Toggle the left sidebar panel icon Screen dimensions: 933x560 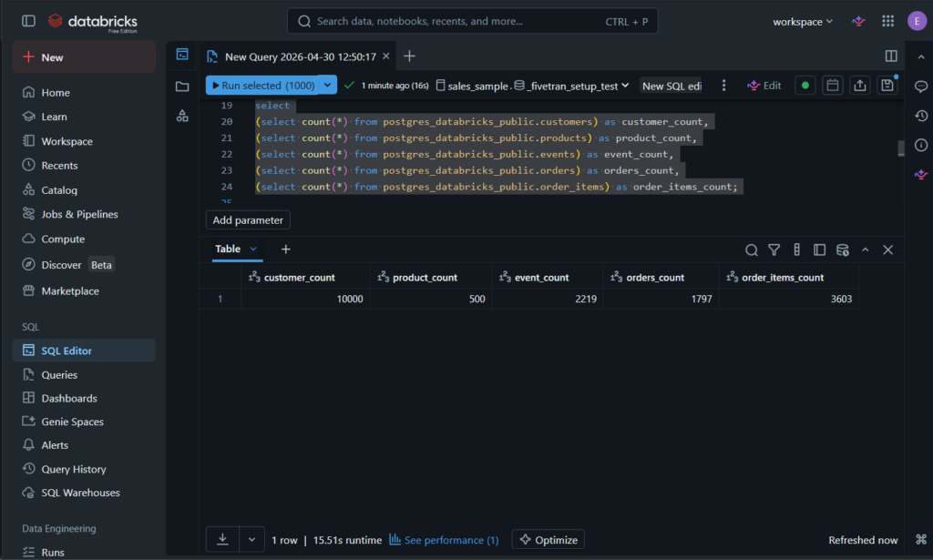point(28,21)
